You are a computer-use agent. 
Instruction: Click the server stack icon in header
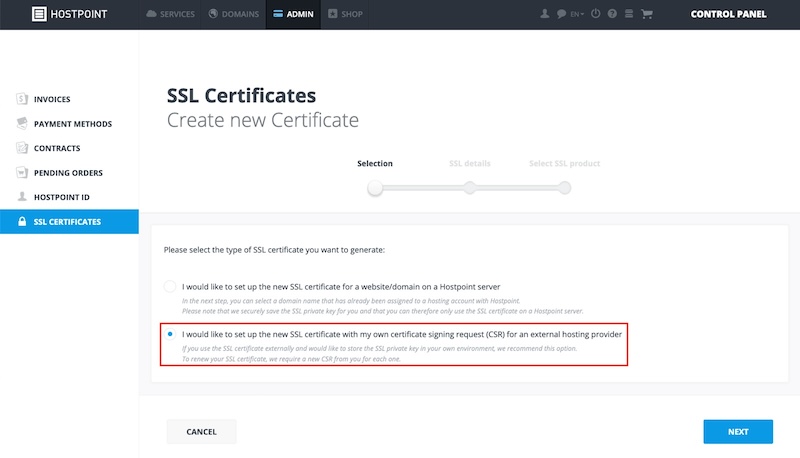[x=629, y=14]
